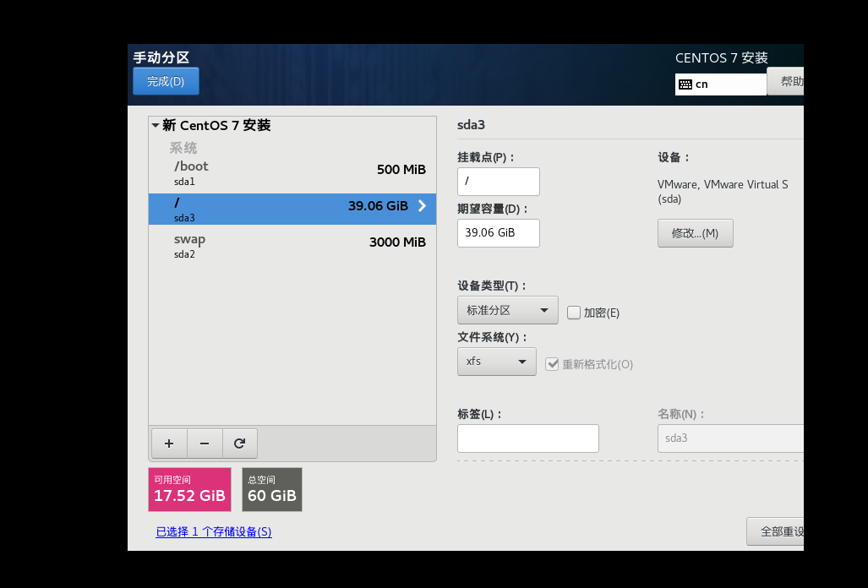Click the 总空间 60 GiB box
868x588 pixels.
click(x=272, y=489)
